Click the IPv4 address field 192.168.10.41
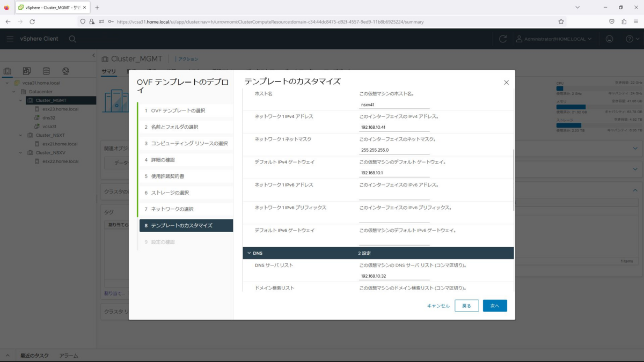Image resolution: width=644 pixels, height=362 pixels. (x=394, y=127)
